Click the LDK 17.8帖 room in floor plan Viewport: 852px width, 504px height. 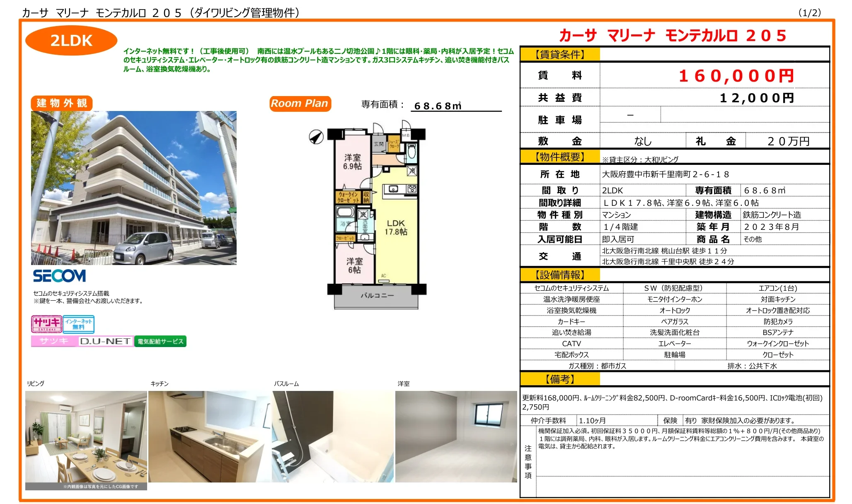396,228
